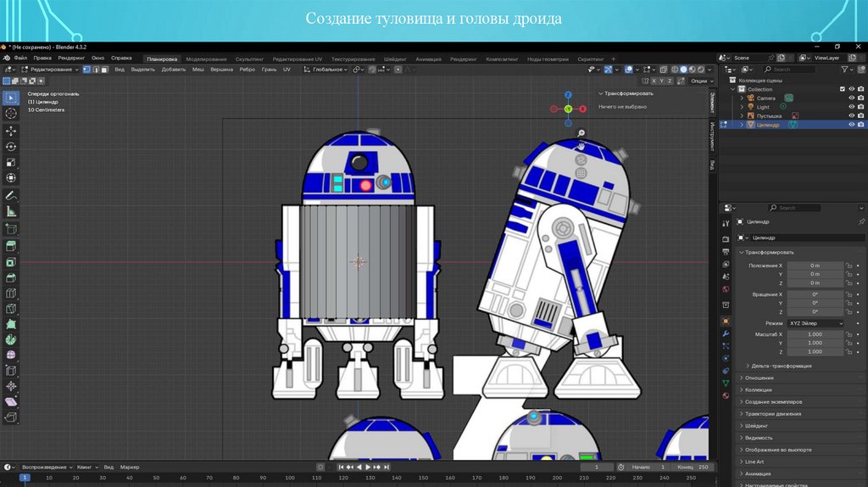Image resolution: width=868 pixels, height=487 pixels.
Task: Expand the Дельта-трансформация panel
Action: point(780,366)
